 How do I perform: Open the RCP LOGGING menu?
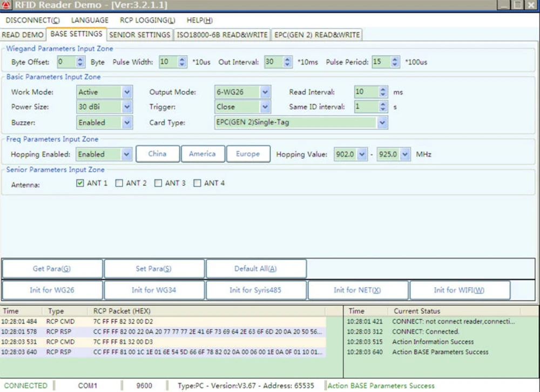pyautogui.click(x=147, y=21)
